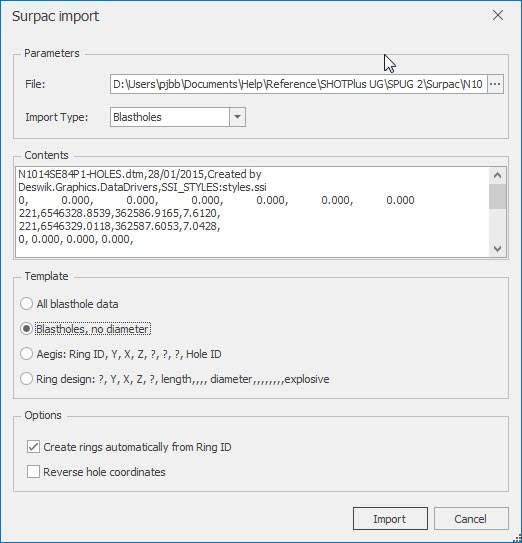Select All blasthole data template
The image size is (522, 543).
(x=69, y=304)
